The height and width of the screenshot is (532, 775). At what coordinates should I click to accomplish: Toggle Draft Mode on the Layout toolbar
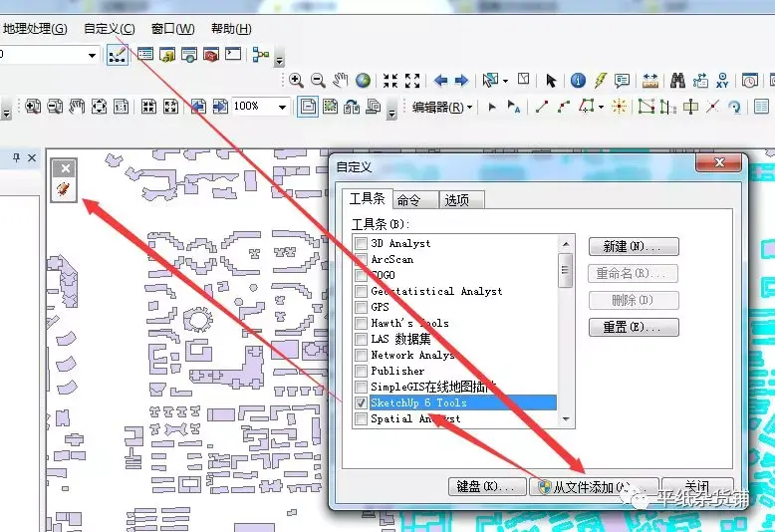(308, 107)
